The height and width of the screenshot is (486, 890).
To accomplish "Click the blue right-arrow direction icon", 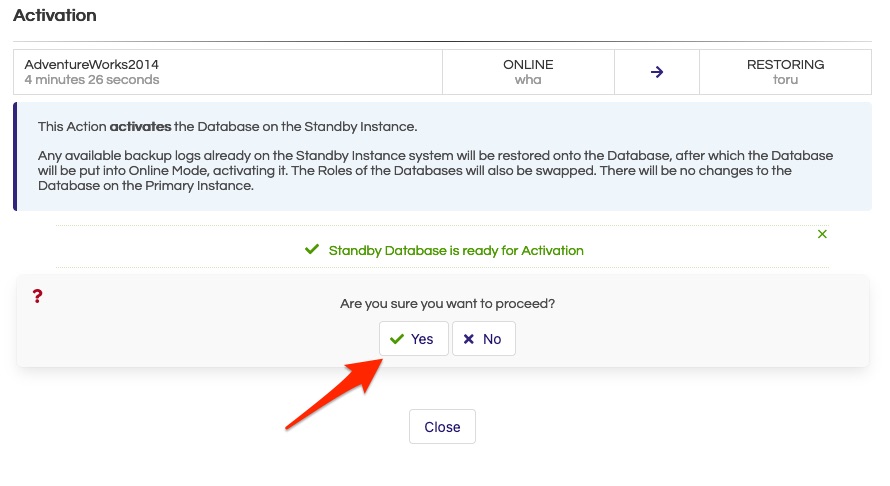I will coord(657,72).
